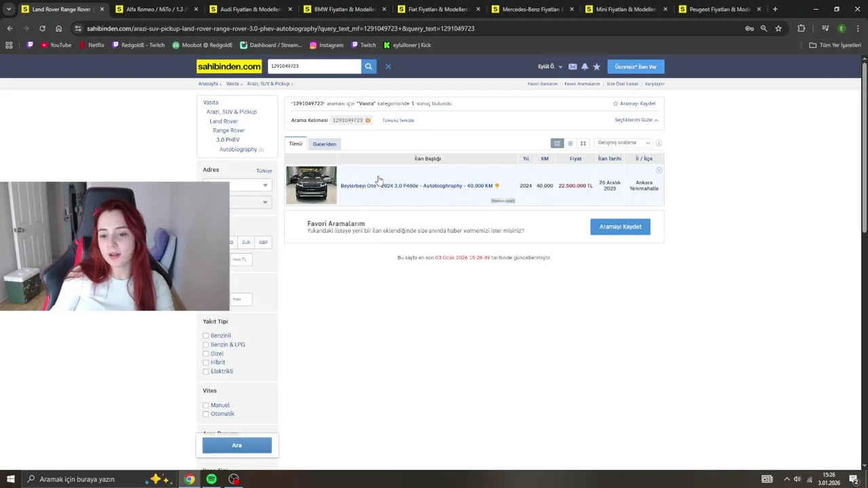Clear the search with the X icon
This screenshot has height=488, width=868.
click(x=388, y=66)
